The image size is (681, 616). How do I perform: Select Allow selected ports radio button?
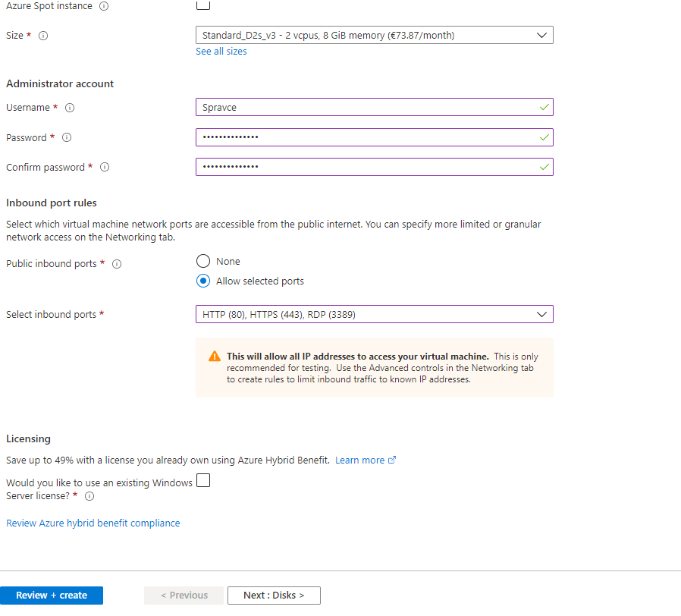click(x=203, y=281)
